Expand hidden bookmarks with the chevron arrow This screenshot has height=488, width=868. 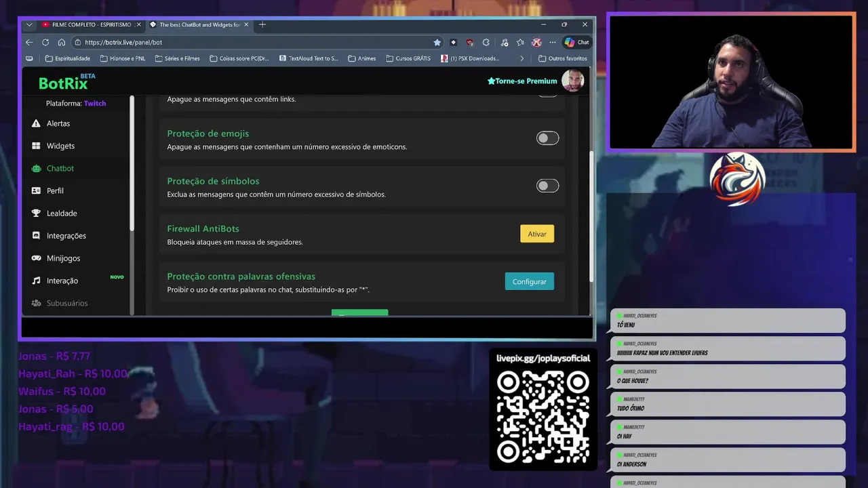pyautogui.click(x=521, y=58)
